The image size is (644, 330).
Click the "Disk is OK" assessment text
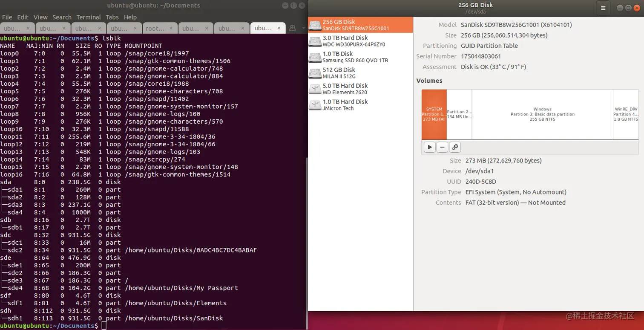(493, 67)
